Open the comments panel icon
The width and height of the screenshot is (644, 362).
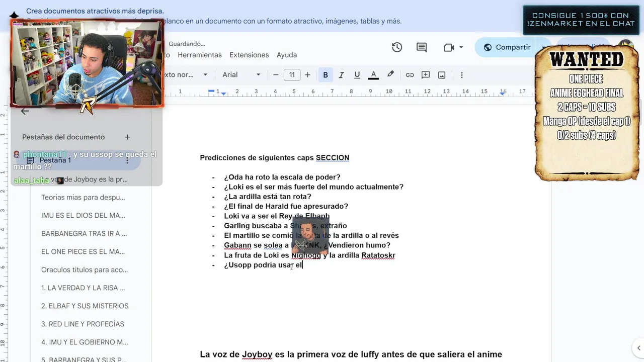point(422,47)
